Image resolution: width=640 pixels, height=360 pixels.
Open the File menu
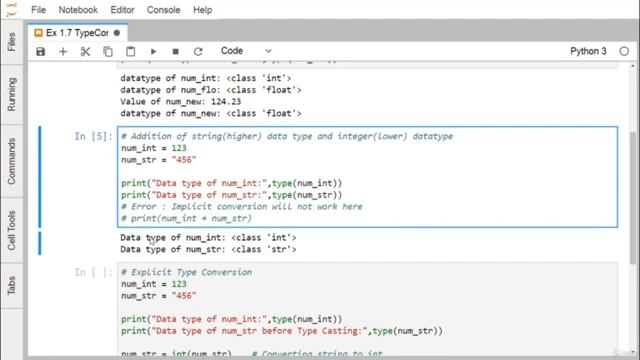point(38,10)
